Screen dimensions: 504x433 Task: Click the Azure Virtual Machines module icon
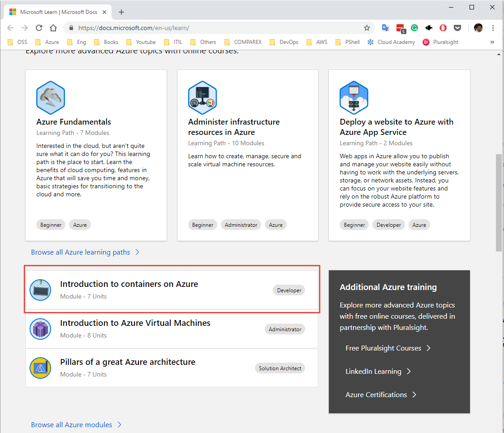[40, 329]
